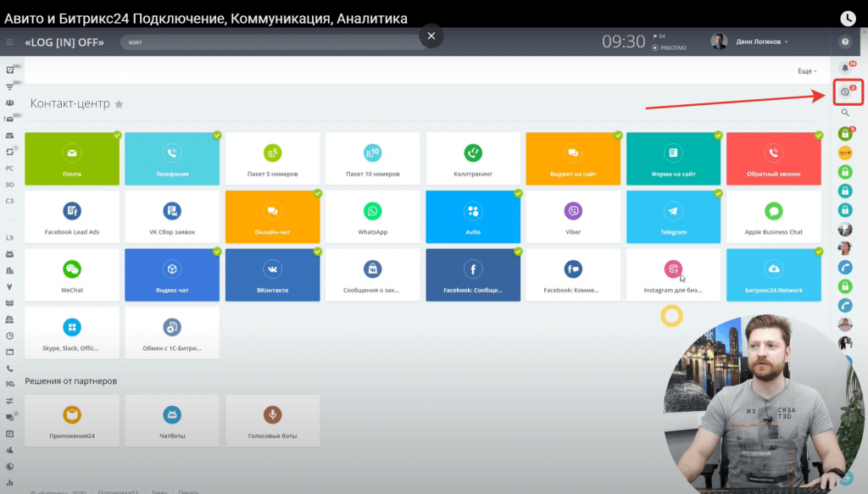Close the video overlay with X button
The width and height of the screenshot is (868, 494).
(431, 36)
